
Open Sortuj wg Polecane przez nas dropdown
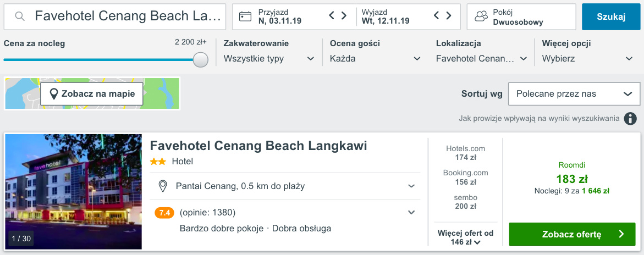tap(574, 94)
